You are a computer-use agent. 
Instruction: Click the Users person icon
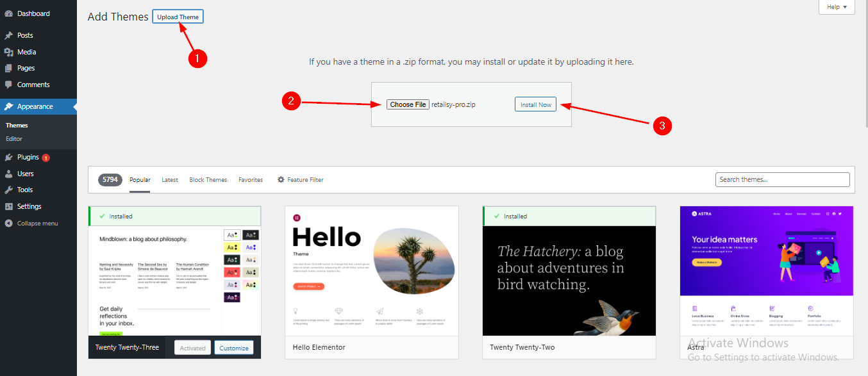coord(8,174)
